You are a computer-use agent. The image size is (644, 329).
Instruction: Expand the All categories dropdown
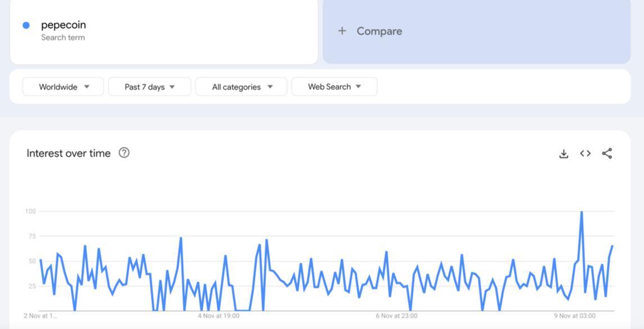click(x=241, y=87)
